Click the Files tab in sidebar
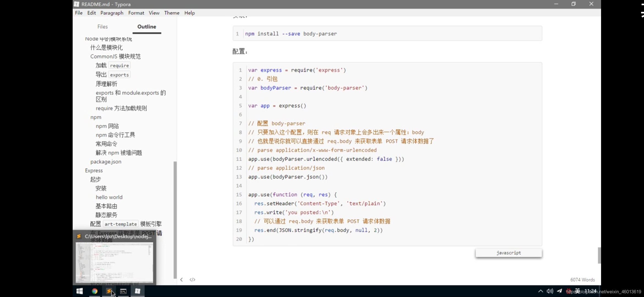This screenshot has height=297, width=644. pyautogui.click(x=102, y=27)
